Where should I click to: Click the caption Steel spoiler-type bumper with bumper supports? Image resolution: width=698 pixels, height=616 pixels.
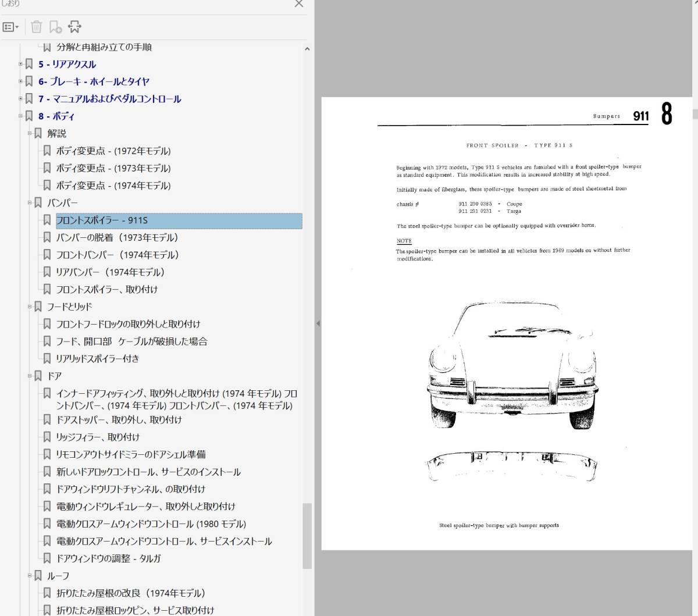pyautogui.click(x=498, y=525)
